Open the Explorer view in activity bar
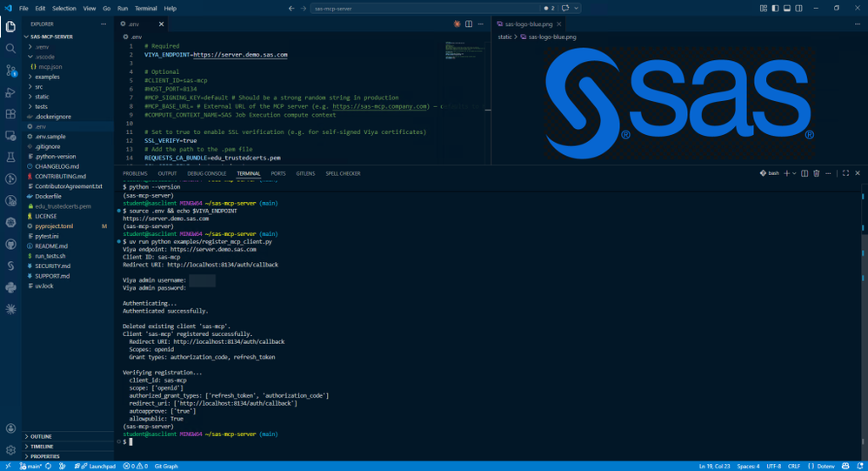Viewport: 868px width, 471px height. click(10, 27)
